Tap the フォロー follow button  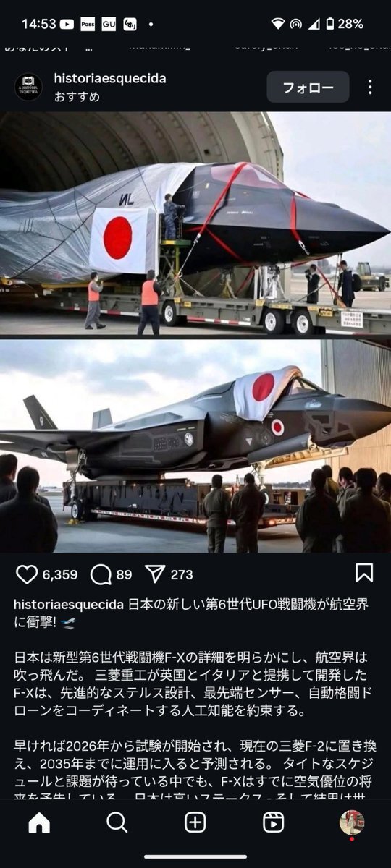coord(308,88)
